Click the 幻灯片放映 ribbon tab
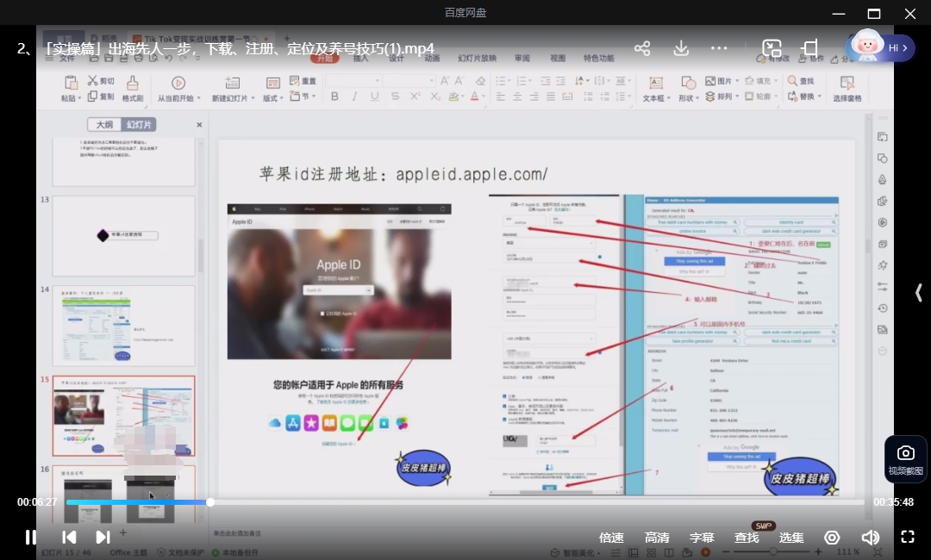This screenshot has height=560, width=931. [x=478, y=58]
